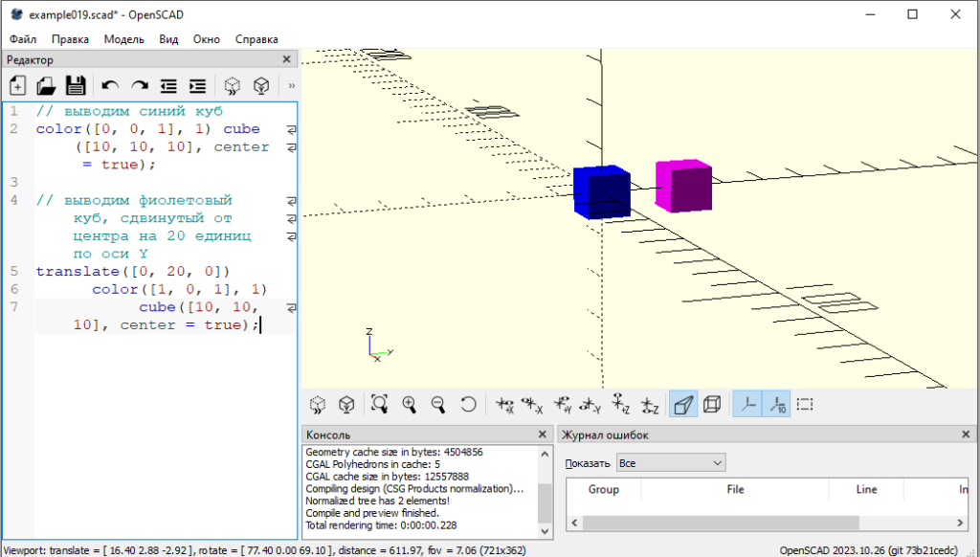Viewport: 980px width, 557px height.
Task: Undo the last edit
Action: click(x=110, y=85)
